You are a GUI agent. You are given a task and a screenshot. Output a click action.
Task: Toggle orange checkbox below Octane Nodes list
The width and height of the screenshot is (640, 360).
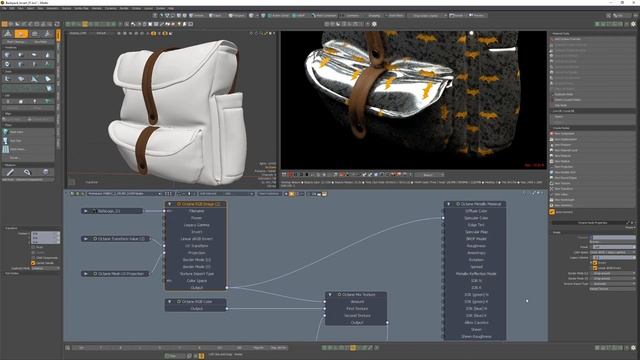pos(552,212)
